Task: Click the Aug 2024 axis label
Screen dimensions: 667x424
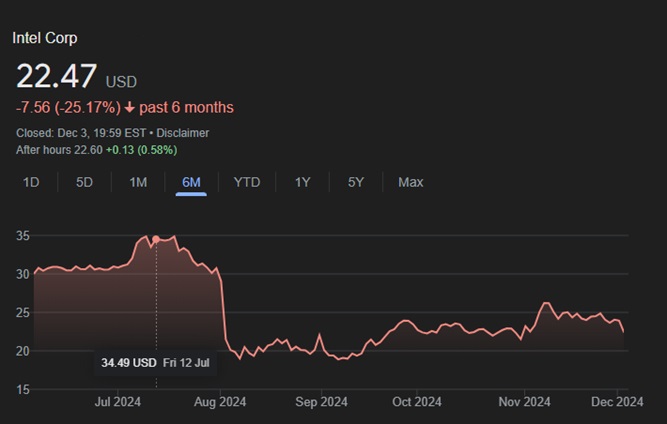Action: pos(220,402)
